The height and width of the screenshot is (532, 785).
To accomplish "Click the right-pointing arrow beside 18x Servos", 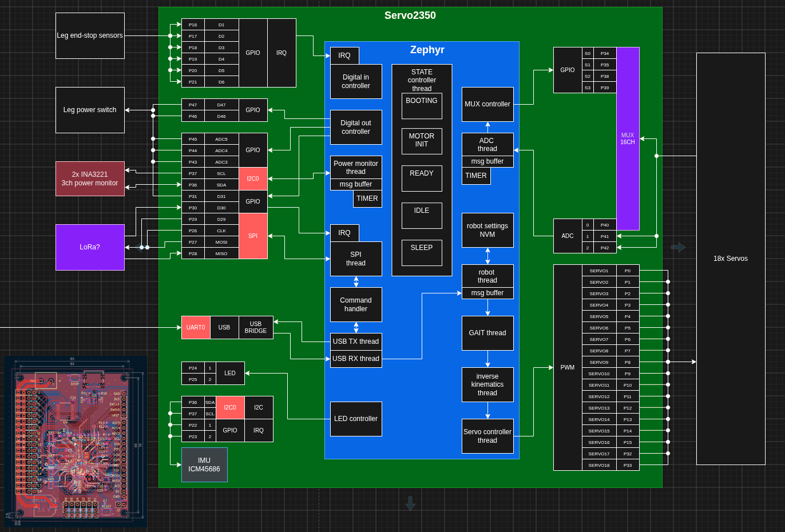I will [678, 247].
